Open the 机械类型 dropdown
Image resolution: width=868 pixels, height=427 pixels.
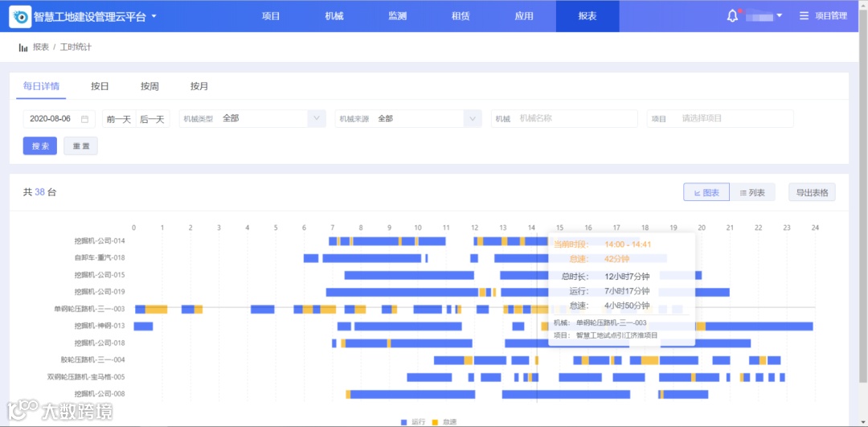[252, 118]
